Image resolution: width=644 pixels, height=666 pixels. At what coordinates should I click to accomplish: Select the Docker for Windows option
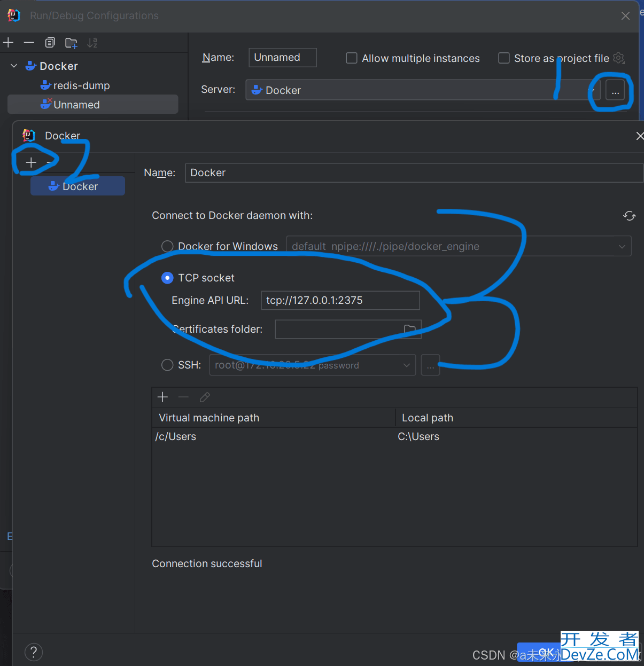click(167, 246)
